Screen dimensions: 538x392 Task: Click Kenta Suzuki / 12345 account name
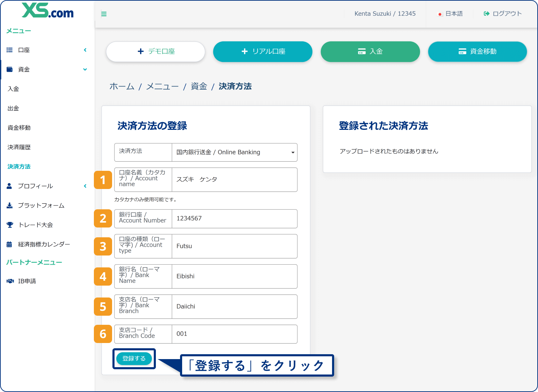point(385,14)
